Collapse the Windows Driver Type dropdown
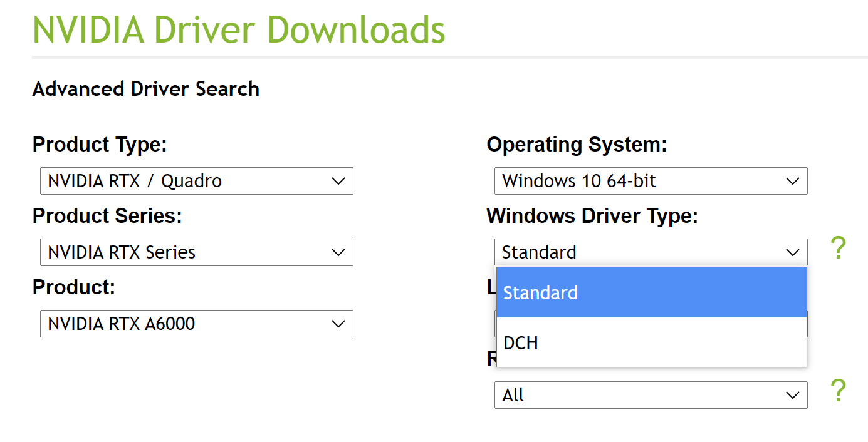Viewport: 868px width, 442px height. point(651,252)
